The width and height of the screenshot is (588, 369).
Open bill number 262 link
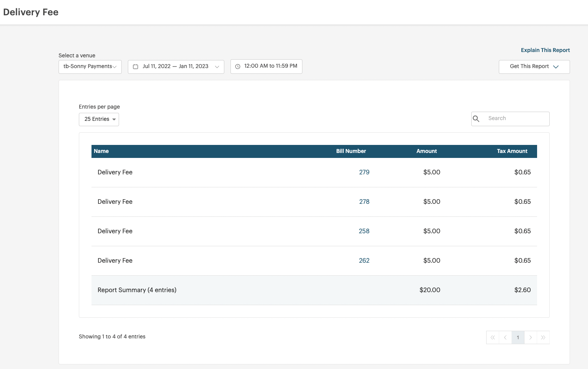[364, 260]
